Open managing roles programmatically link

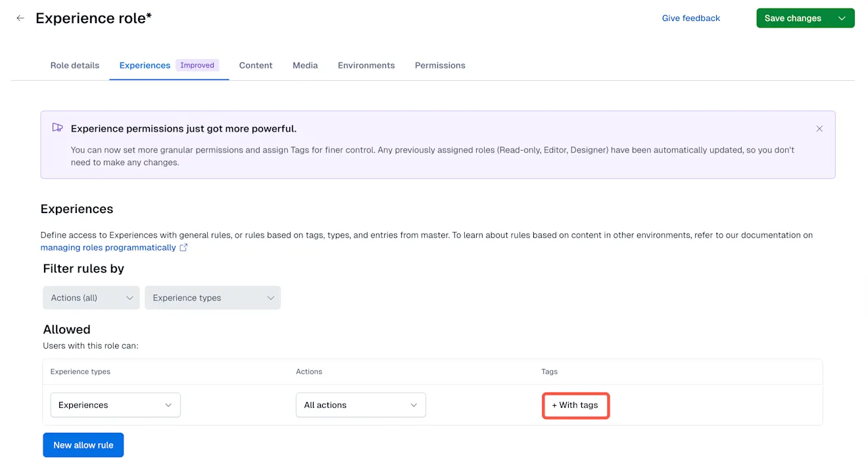click(108, 248)
